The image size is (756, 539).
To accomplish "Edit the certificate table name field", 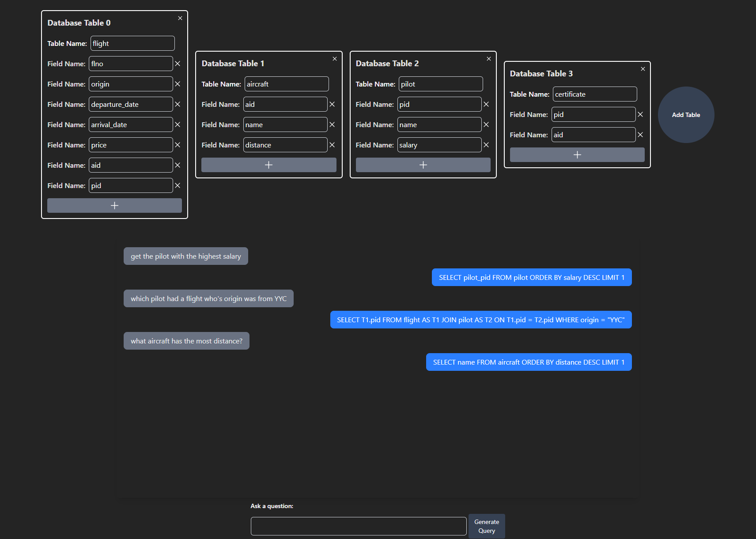I will 595,94.
